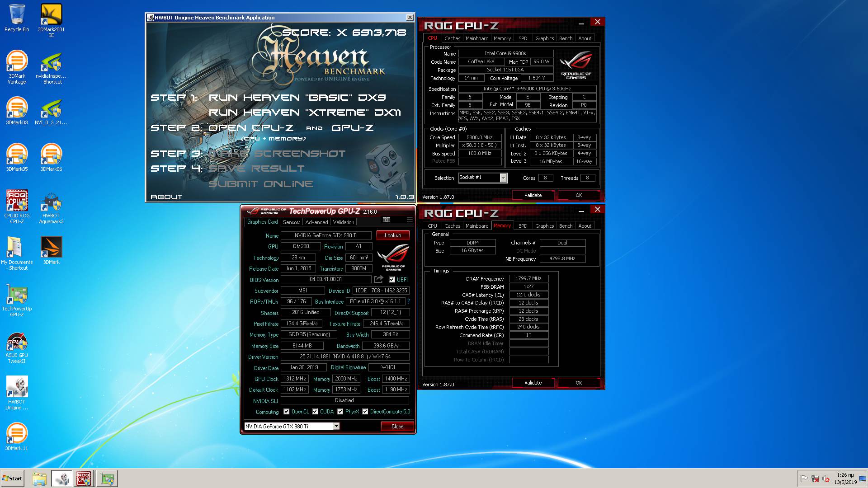This screenshot has height=488, width=868.
Task: Open the Mainboard tab in top CPU-Z window
Action: (477, 38)
